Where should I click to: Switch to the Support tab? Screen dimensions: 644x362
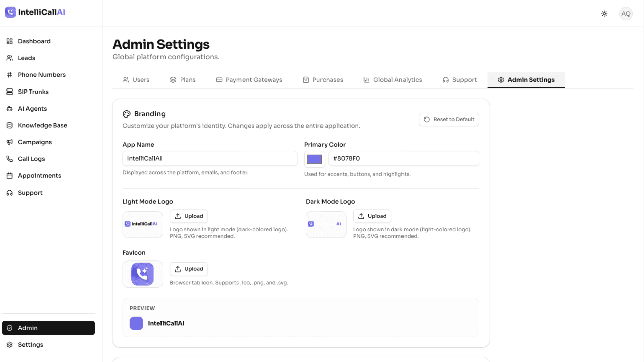click(460, 80)
